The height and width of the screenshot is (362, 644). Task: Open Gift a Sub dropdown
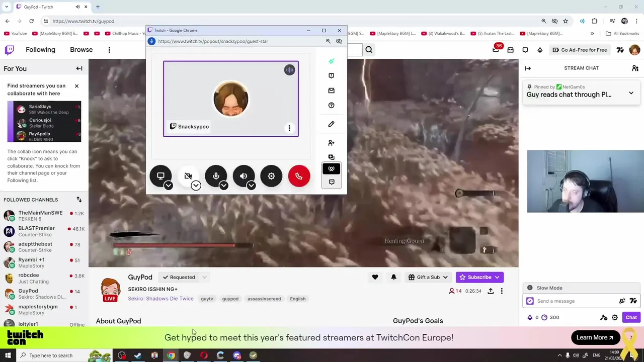point(428,277)
